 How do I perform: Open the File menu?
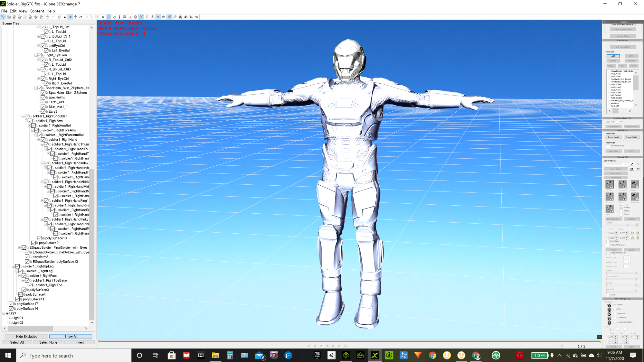tap(4, 11)
